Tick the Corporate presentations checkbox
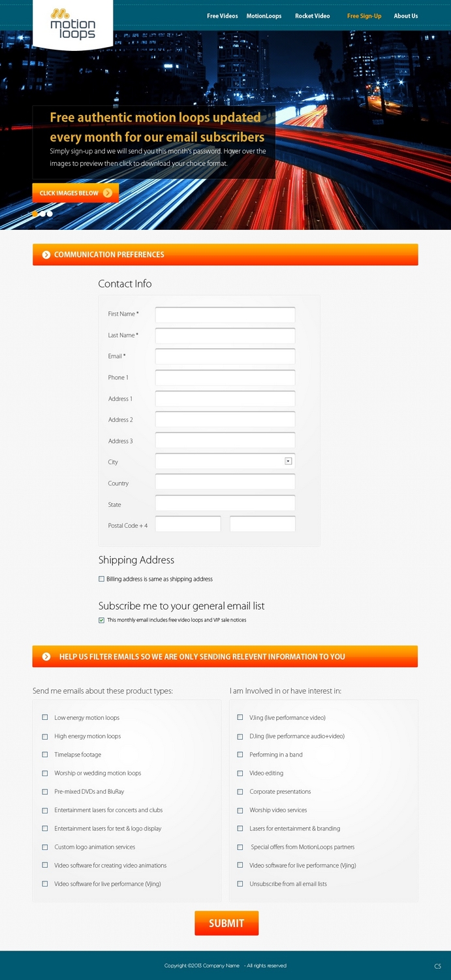Image resolution: width=451 pixels, height=980 pixels. click(x=240, y=791)
